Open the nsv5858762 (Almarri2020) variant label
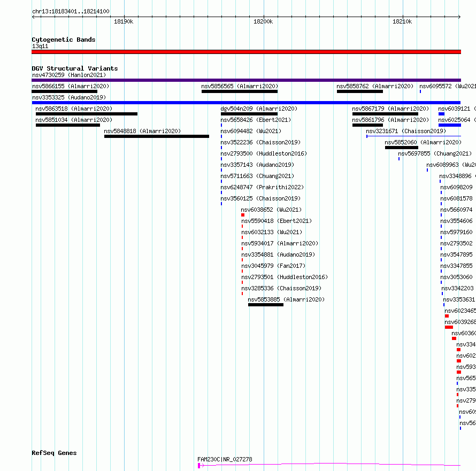The image size is (476, 471). (375, 86)
